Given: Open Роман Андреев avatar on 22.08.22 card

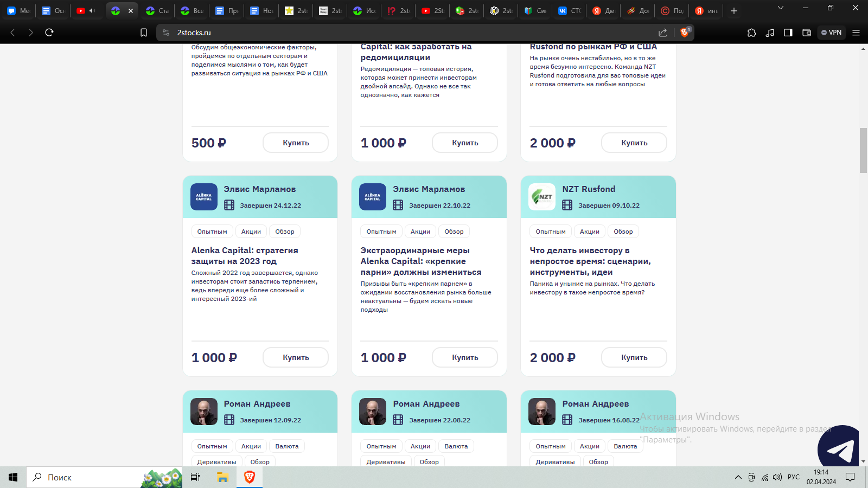Looking at the screenshot, I should [373, 412].
